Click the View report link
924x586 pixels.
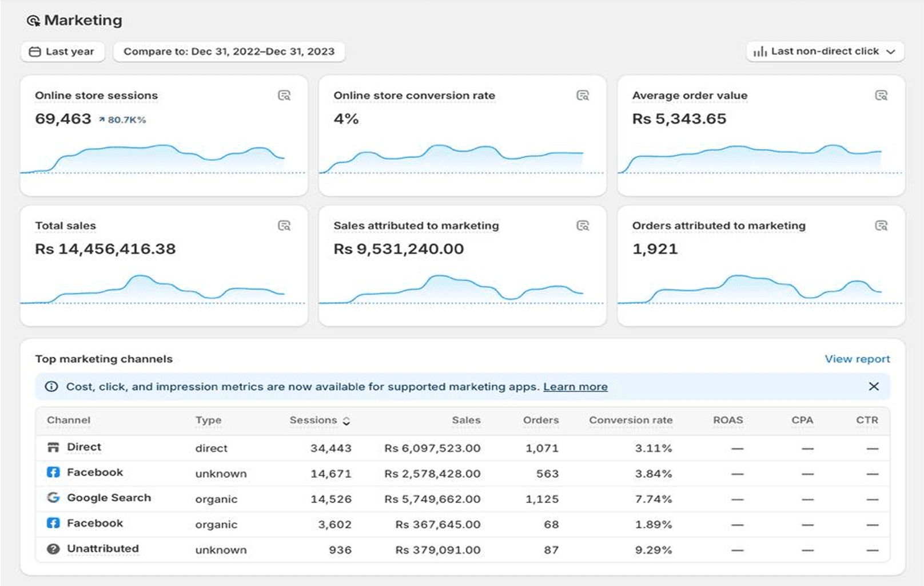point(857,359)
